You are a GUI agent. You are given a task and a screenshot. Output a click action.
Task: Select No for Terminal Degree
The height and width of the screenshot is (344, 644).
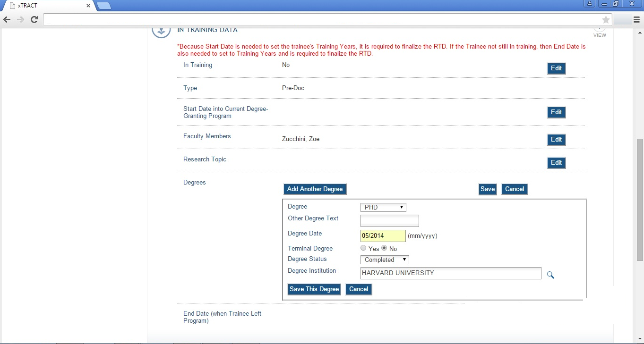point(384,248)
